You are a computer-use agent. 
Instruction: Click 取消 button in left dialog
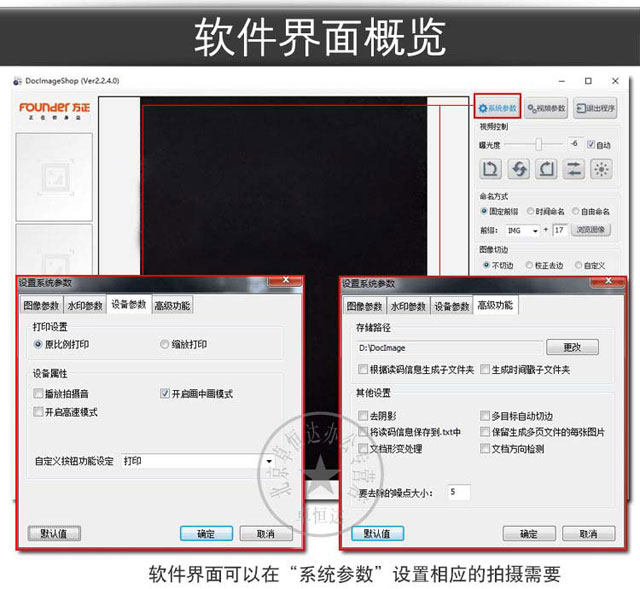click(266, 533)
